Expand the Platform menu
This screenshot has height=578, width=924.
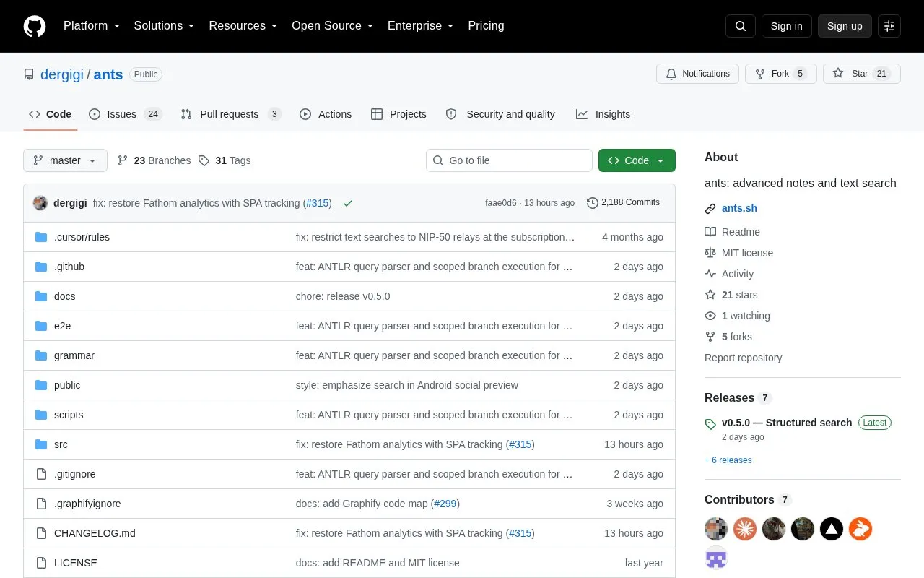[92, 26]
